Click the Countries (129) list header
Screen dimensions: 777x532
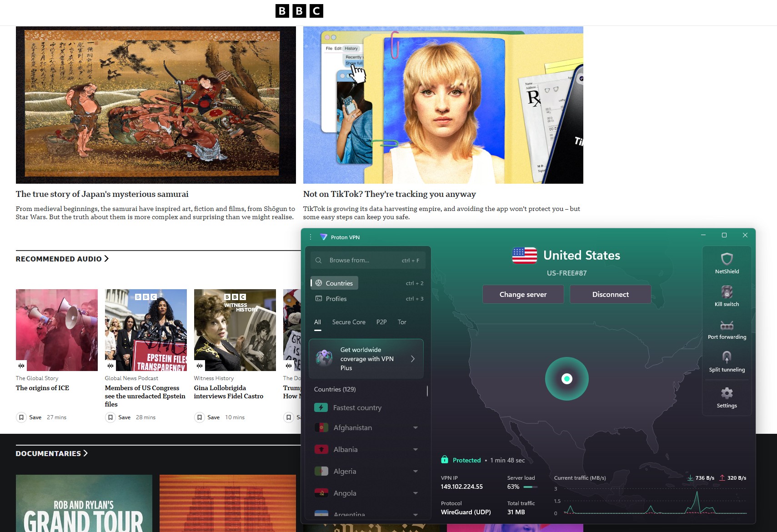(335, 389)
